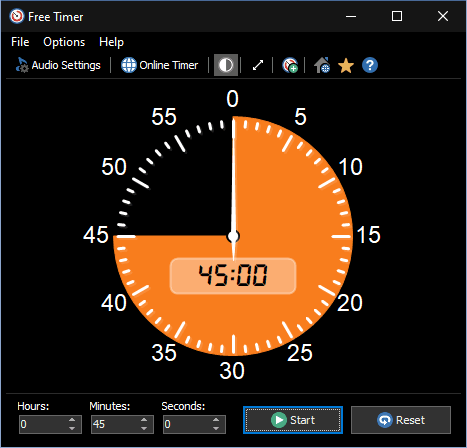
Task: Start the timer countdown
Action: click(x=293, y=420)
